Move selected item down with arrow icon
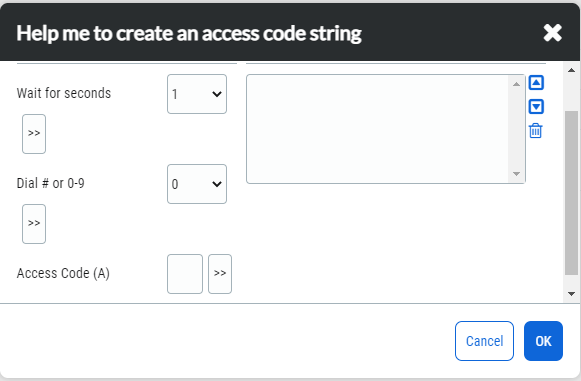Image resolution: width=581 pixels, height=381 pixels. (536, 107)
